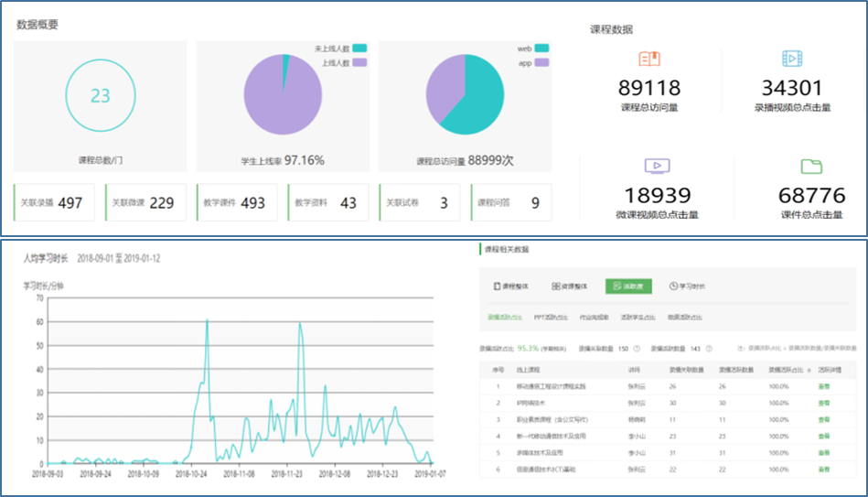
Task: Toggle the web legend in visits pie chart
Action: click(x=541, y=49)
